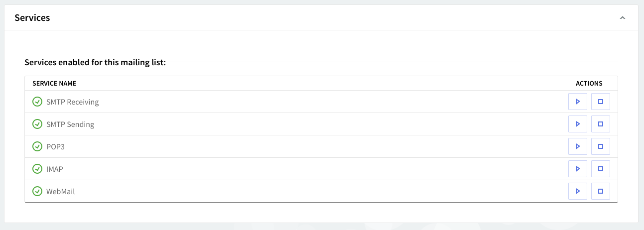Collapse the Services panel chevron
Viewport: 644px width, 230px height.
622,18
